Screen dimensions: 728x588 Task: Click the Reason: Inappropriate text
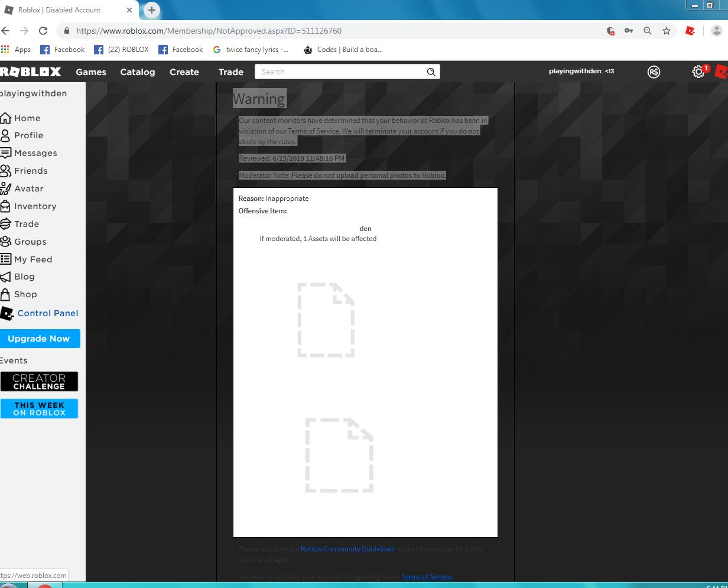click(x=274, y=199)
